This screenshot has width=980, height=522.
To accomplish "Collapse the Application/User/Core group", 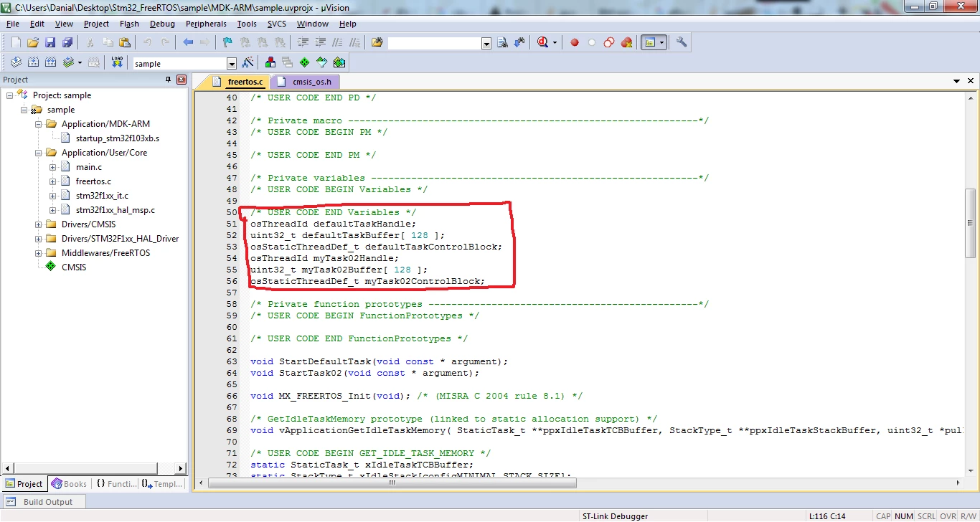I will pos(39,153).
